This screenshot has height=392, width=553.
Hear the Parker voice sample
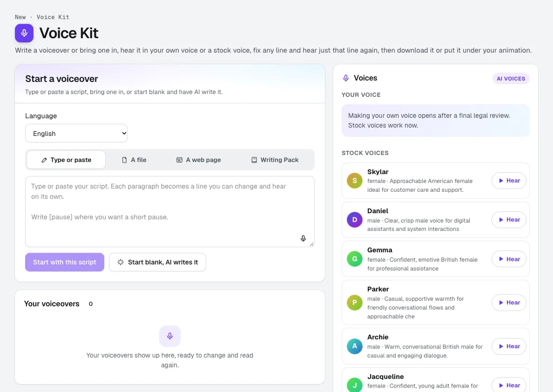[509, 303]
